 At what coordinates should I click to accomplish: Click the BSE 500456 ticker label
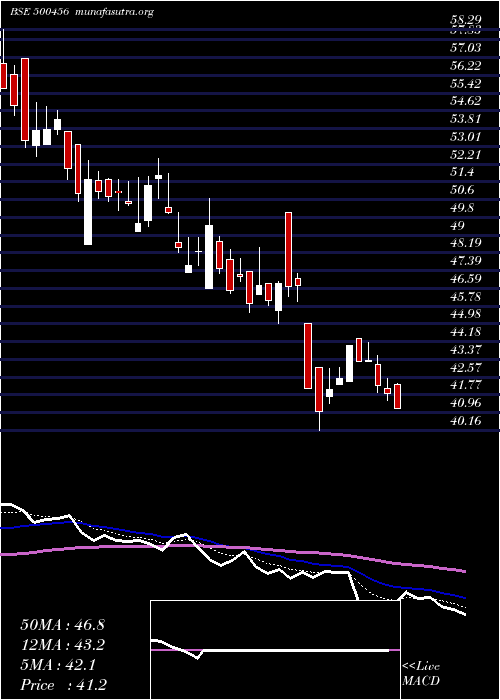(39, 12)
